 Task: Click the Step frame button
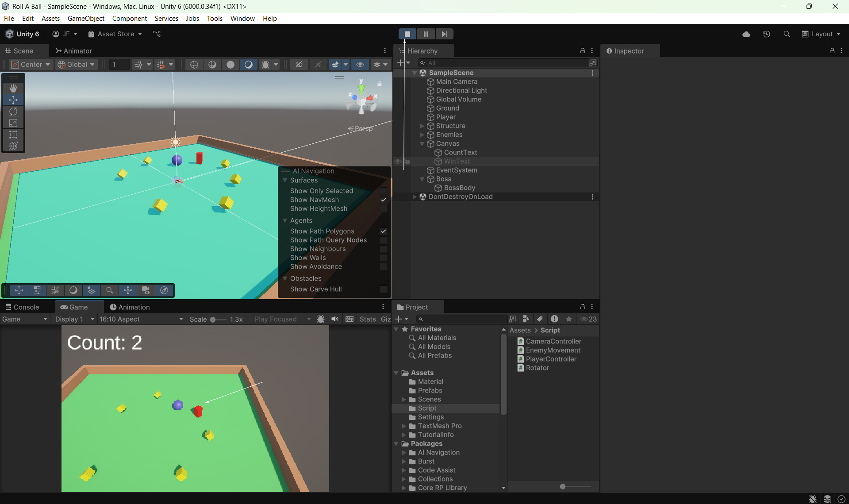[x=444, y=34]
